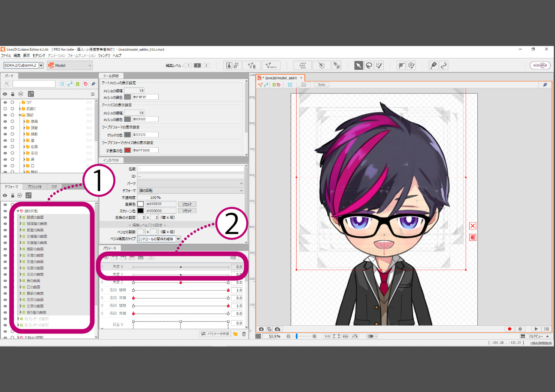Click リセット button for スクリーン色

[x=187, y=211]
